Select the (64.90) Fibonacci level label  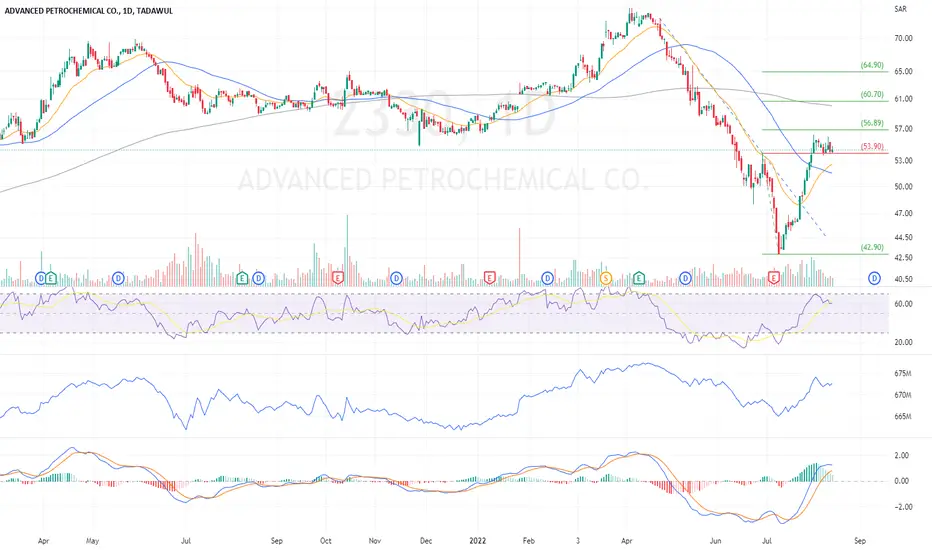(872, 65)
